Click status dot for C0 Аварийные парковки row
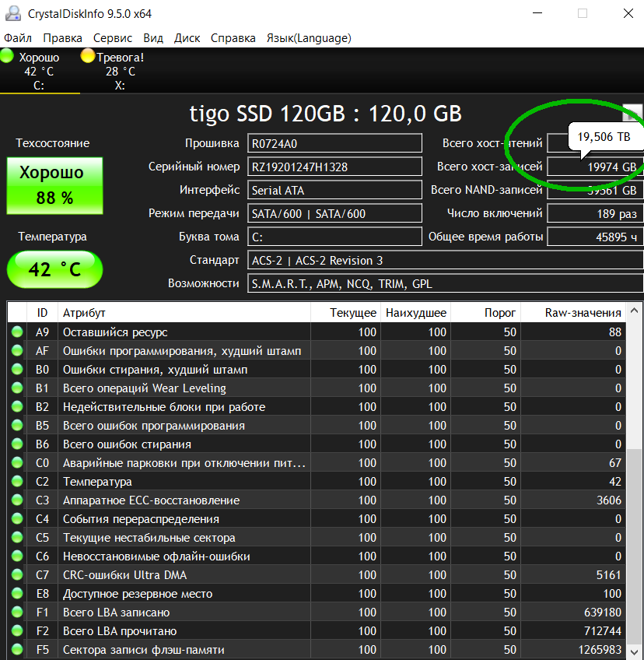This screenshot has height=660, width=644. tap(17, 462)
